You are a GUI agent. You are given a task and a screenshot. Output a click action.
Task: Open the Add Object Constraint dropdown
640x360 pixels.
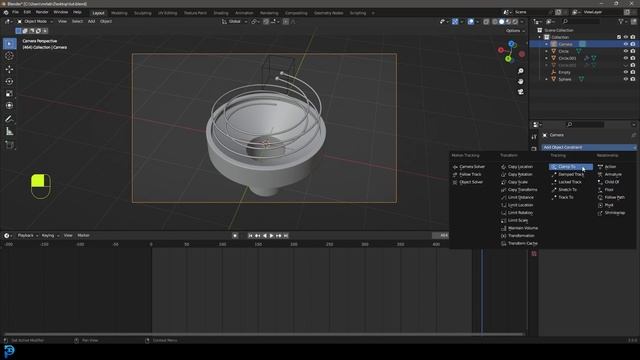(x=589, y=147)
